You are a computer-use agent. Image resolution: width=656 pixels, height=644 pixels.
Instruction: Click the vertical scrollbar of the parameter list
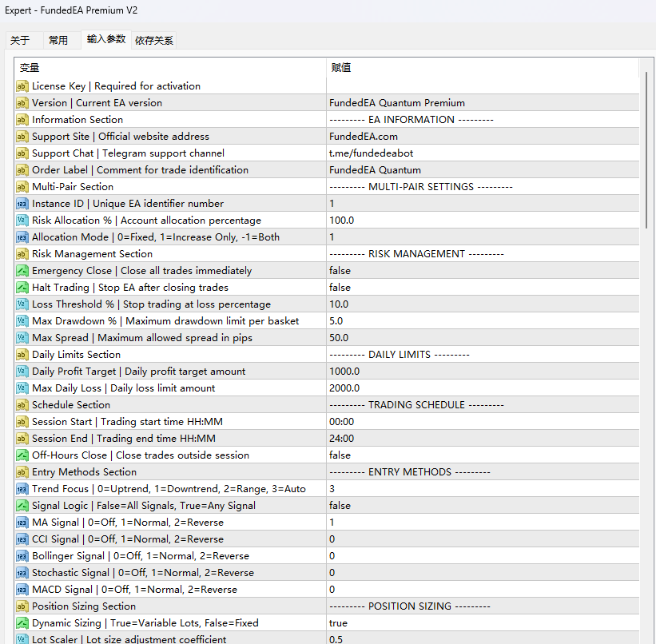click(646, 151)
